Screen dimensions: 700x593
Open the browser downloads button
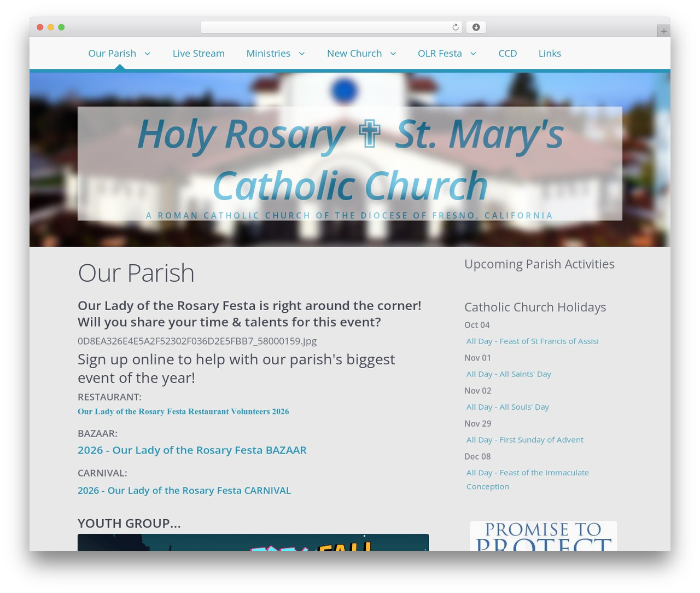click(476, 27)
